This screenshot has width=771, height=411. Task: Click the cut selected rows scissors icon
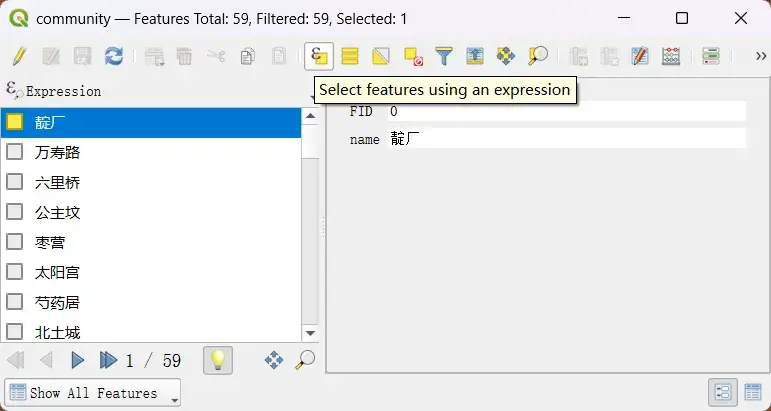(x=216, y=56)
